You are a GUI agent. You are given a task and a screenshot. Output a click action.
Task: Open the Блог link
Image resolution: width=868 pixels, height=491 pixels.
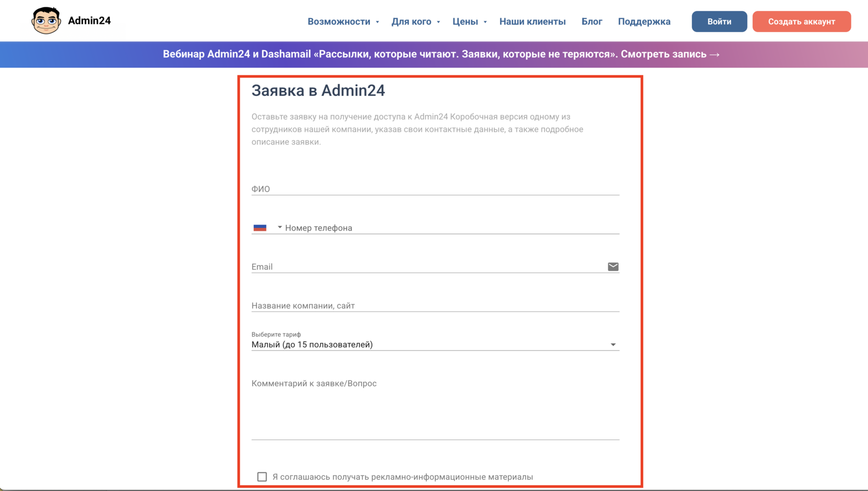[592, 22]
